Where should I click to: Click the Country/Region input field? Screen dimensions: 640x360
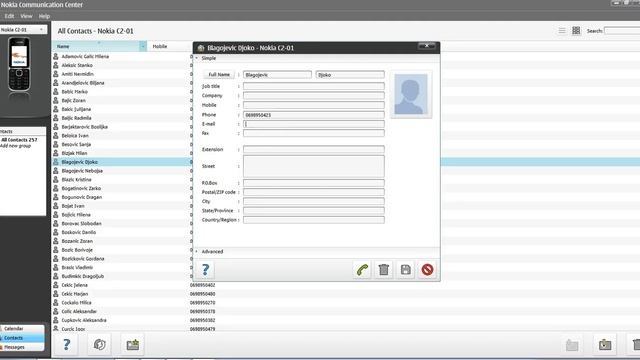point(313,220)
